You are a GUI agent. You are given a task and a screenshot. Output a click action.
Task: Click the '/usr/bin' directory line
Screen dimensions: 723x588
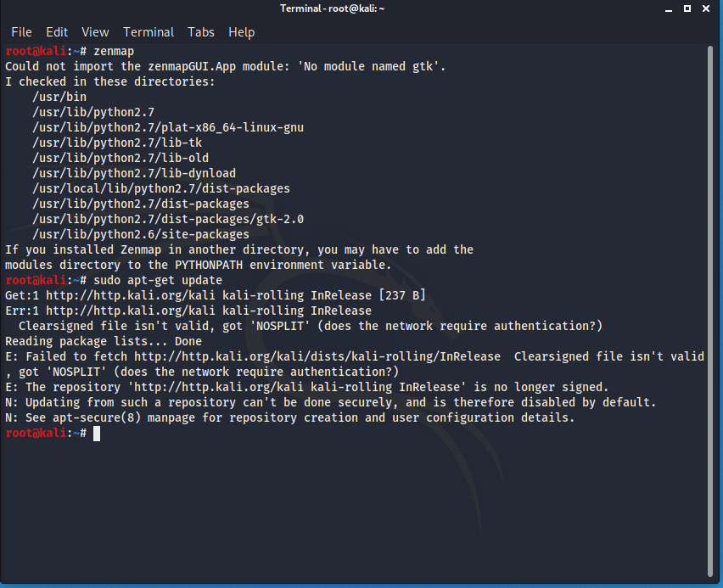(59, 97)
